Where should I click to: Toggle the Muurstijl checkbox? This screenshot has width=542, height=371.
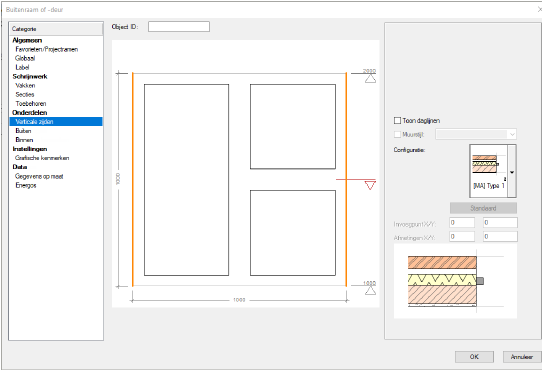[397, 134]
